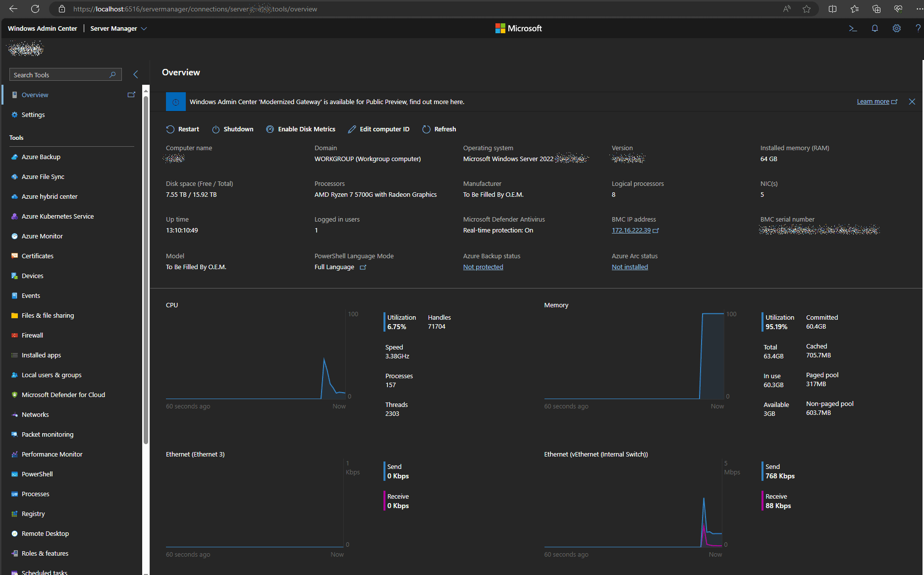Open Windows Admin Center settings gear
924x575 pixels.
point(897,28)
